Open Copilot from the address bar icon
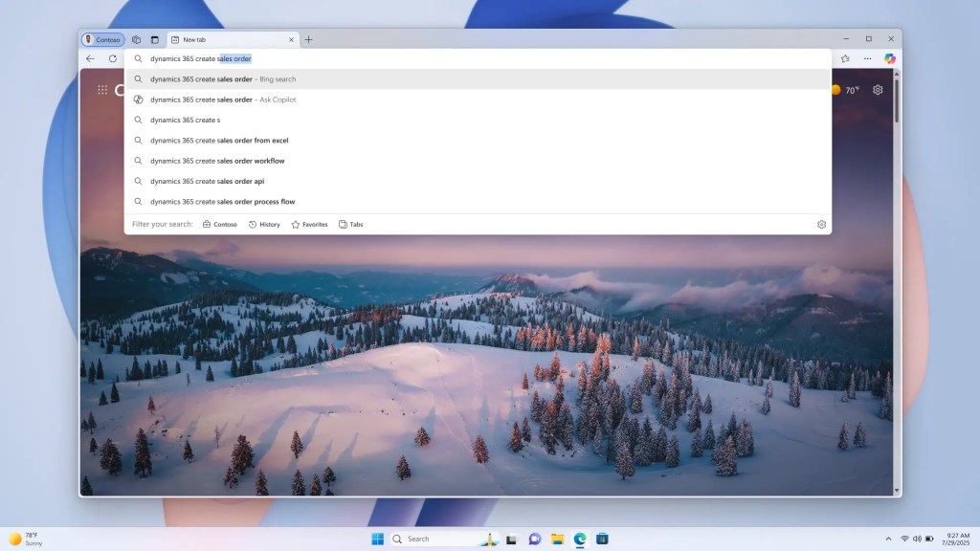980x551 pixels. [889, 58]
